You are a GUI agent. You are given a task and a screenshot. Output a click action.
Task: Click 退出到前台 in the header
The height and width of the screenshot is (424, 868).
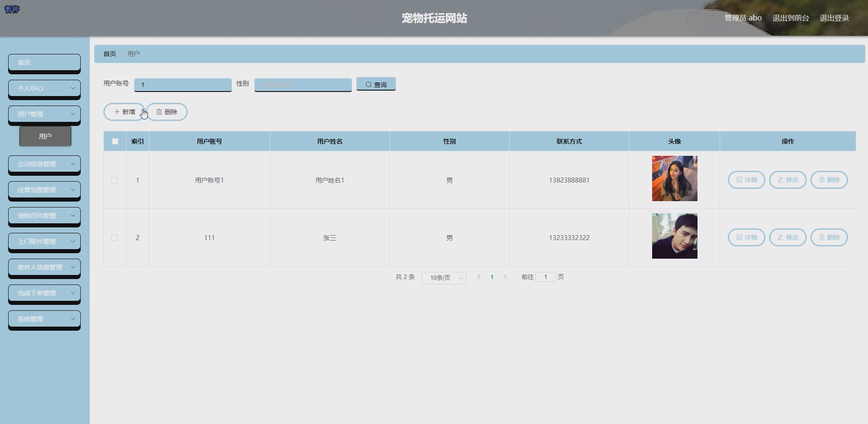tap(790, 18)
